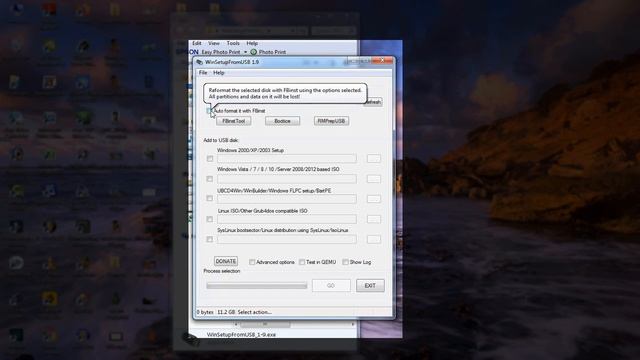Viewport: 640px width, 360px height.
Task: Open the File menu in WinSetupFromUSB
Action: tap(203, 73)
